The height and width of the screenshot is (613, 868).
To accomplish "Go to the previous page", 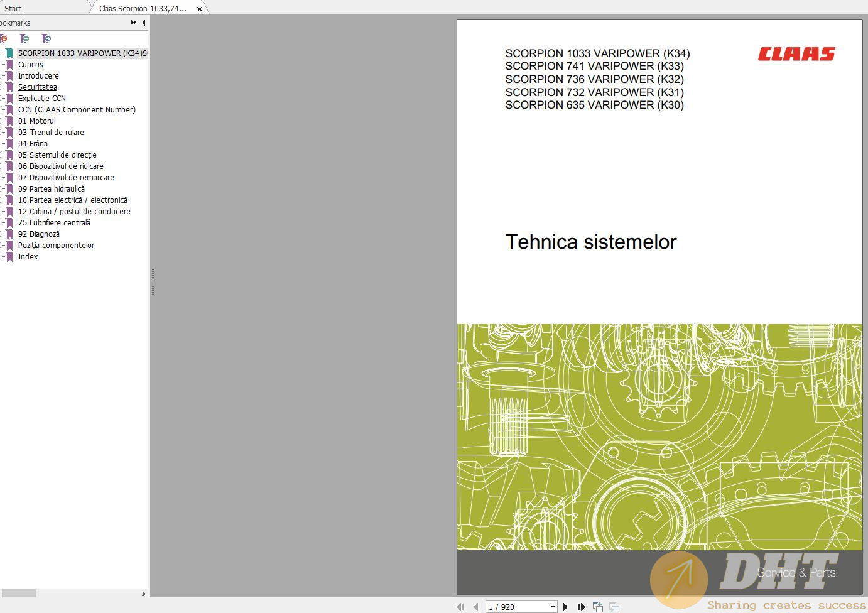I will pyautogui.click(x=475, y=607).
